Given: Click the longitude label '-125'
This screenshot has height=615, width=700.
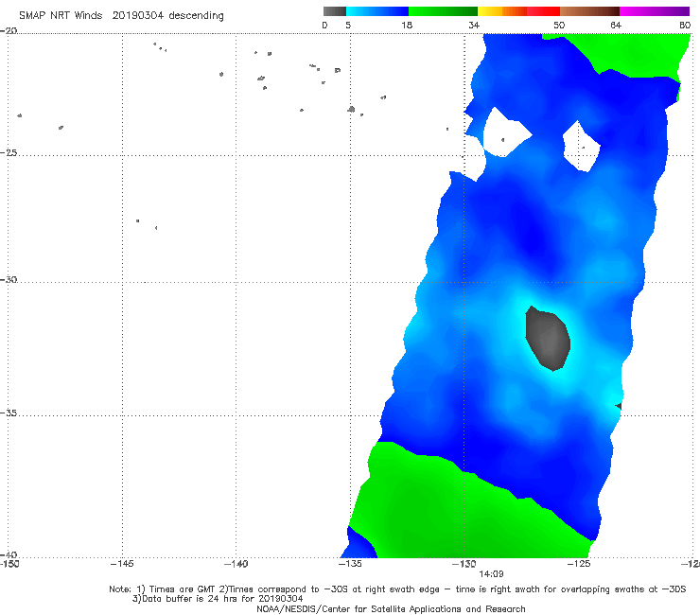Looking at the screenshot, I should [x=579, y=564].
